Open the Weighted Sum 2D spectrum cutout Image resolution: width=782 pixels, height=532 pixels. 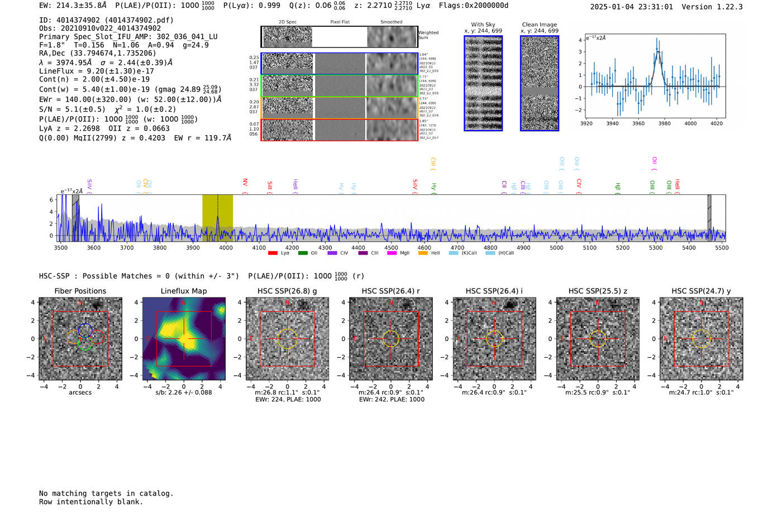(339, 37)
